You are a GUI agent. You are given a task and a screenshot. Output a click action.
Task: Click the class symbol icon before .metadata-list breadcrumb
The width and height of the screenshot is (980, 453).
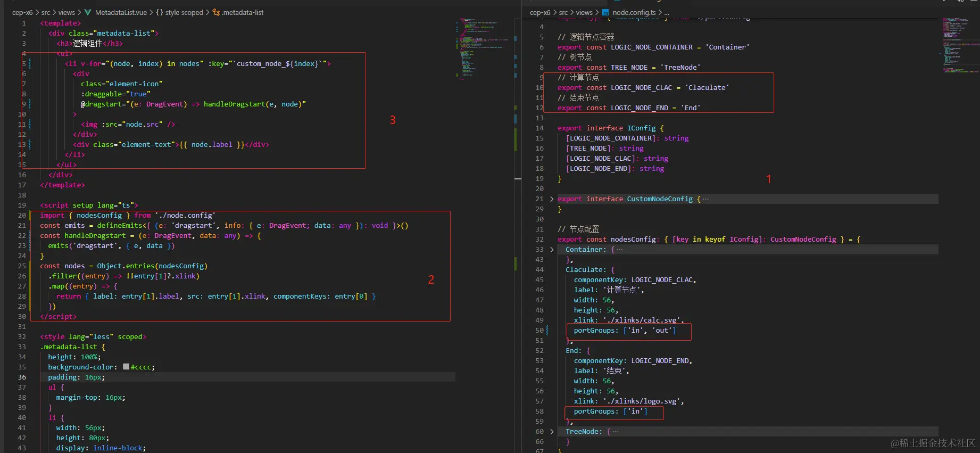(216, 12)
